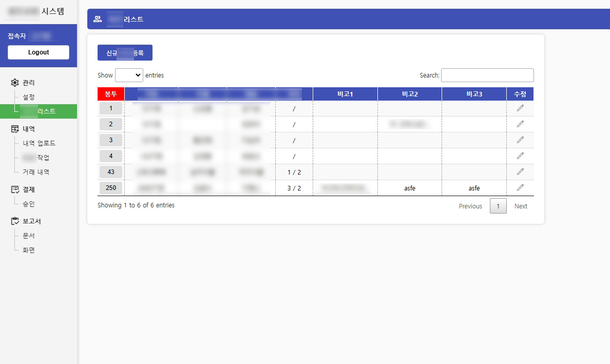610x364 pixels.
Task: Open 내역 업로드 in the sidebar
Action: (x=39, y=143)
